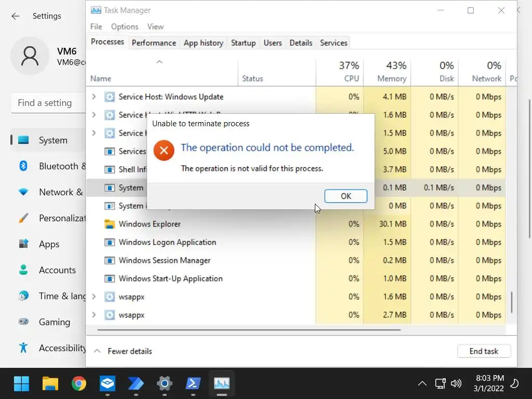This screenshot has height=399, width=532.
Task: Click the red error icon in dialog
Action: tap(164, 150)
